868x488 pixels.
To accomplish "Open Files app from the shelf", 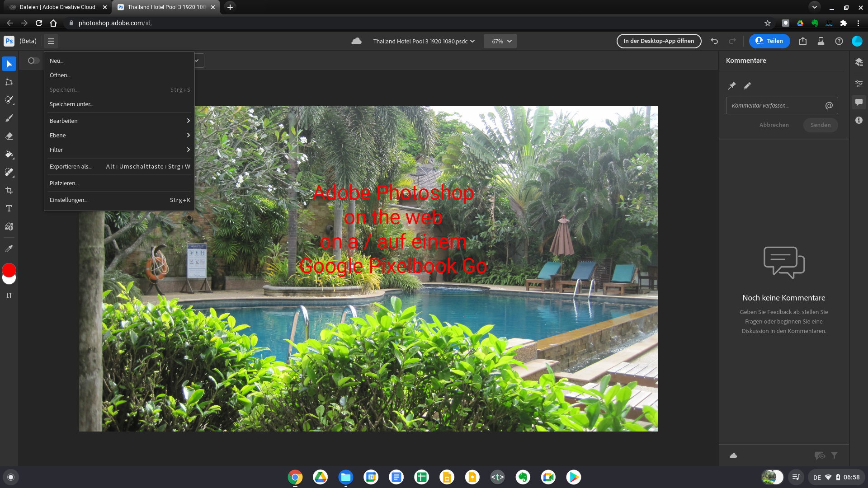I will [346, 477].
